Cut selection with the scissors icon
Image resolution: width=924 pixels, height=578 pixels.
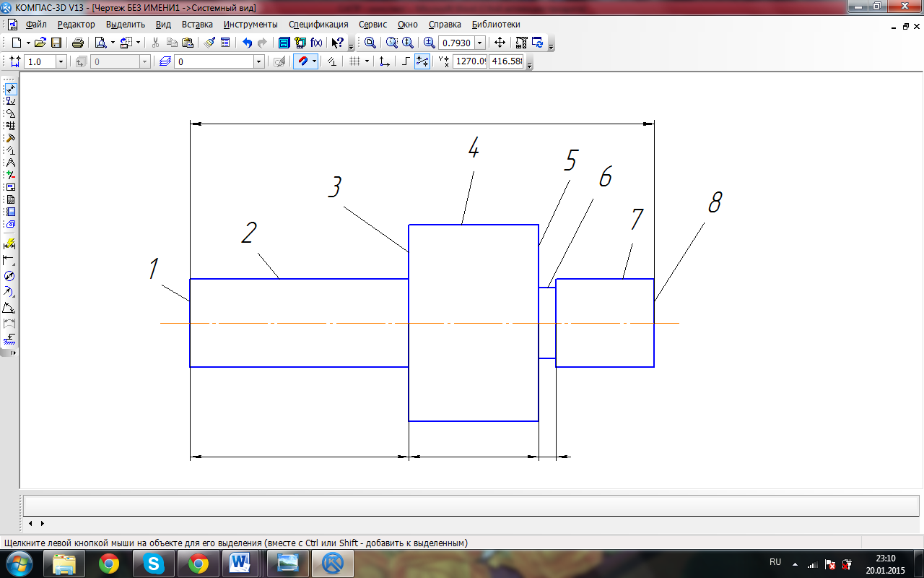(x=155, y=43)
